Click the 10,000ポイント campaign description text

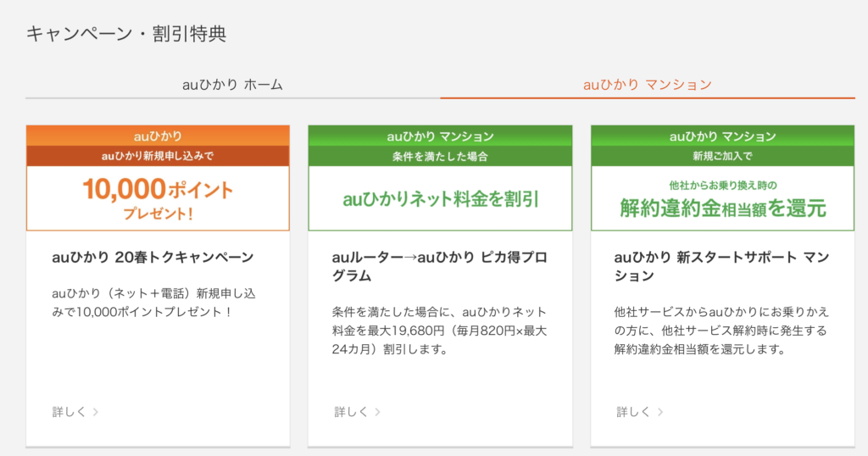[x=154, y=303]
